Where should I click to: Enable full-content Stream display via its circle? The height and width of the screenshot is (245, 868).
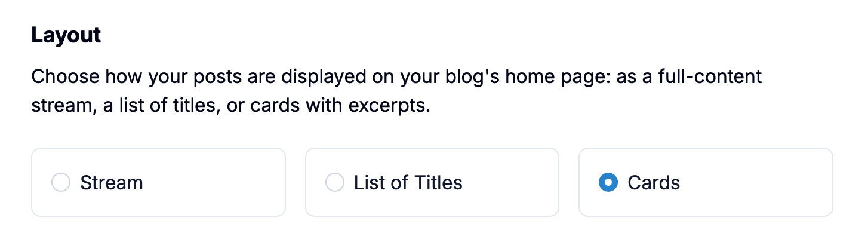(x=61, y=182)
